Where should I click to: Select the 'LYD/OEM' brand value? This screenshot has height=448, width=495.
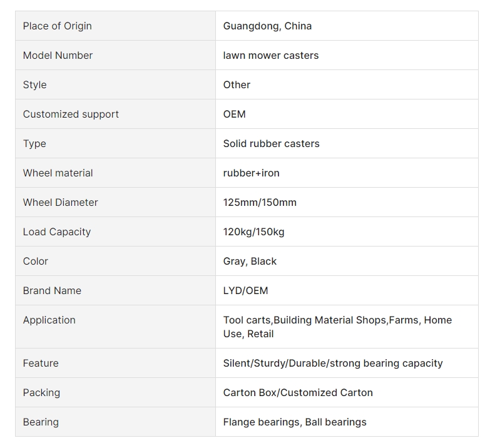(245, 290)
